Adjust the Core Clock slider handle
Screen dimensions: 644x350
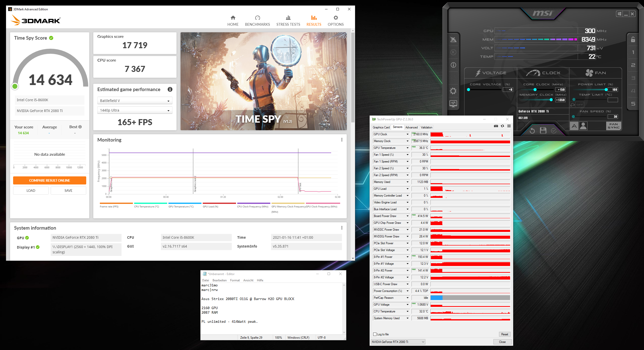[535, 90]
